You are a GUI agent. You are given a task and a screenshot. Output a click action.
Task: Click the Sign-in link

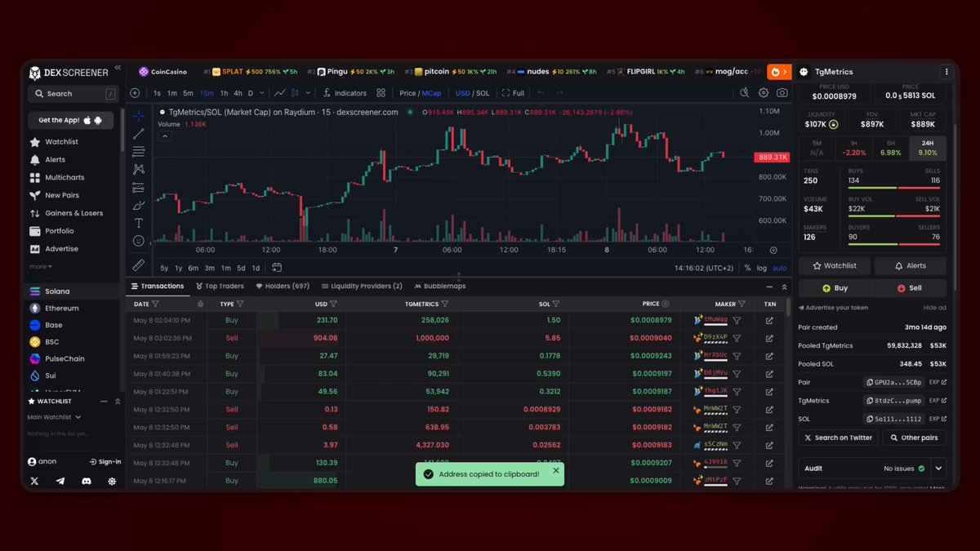click(x=105, y=462)
